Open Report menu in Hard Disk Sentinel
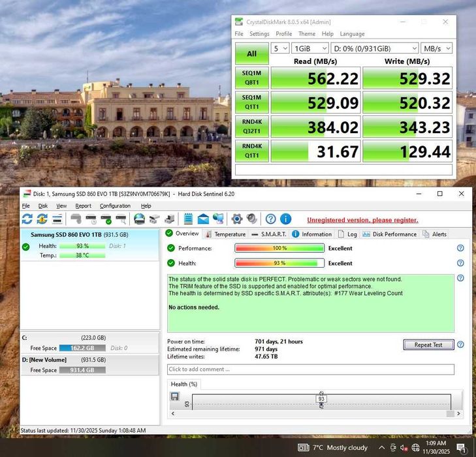The height and width of the screenshot is (457, 476). pyautogui.click(x=83, y=206)
